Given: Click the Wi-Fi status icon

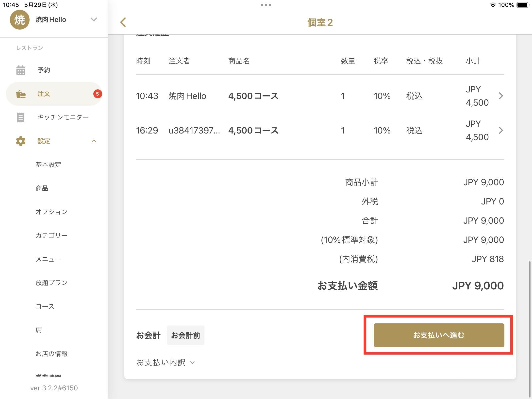Looking at the screenshot, I should pyautogui.click(x=493, y=5).
